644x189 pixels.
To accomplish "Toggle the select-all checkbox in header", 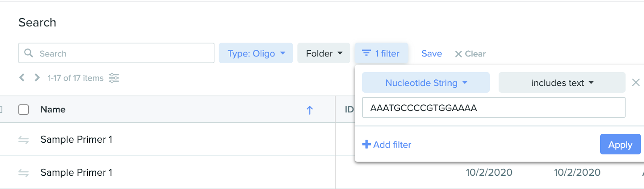I will [x=24, y=110].
